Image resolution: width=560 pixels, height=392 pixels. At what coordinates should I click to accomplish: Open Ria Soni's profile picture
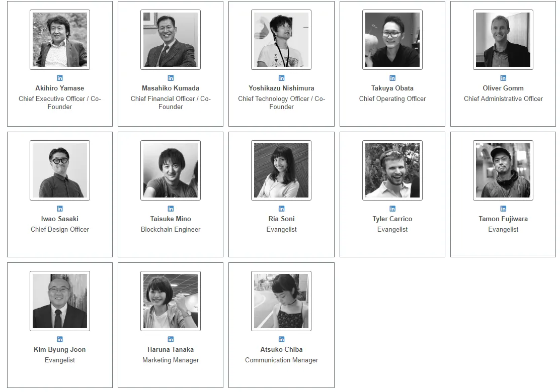(x=281, y=170)
